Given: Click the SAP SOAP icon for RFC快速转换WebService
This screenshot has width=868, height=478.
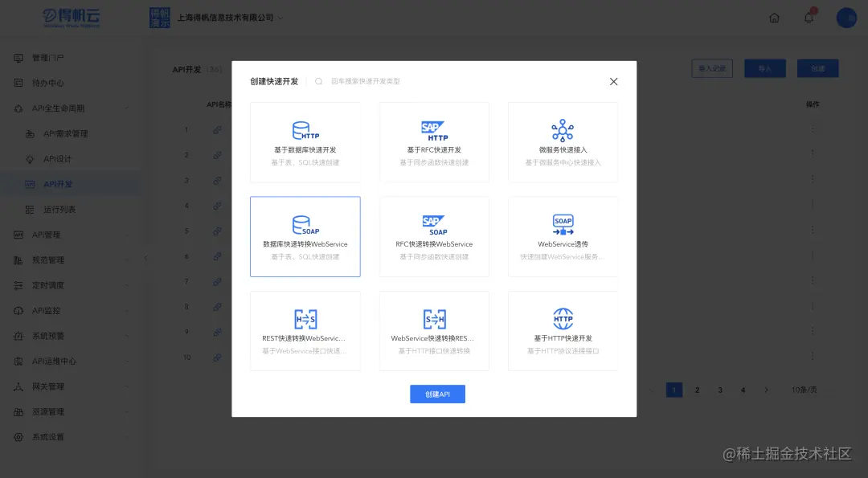Looking at the screenshot, I should [x=434, y=225].
